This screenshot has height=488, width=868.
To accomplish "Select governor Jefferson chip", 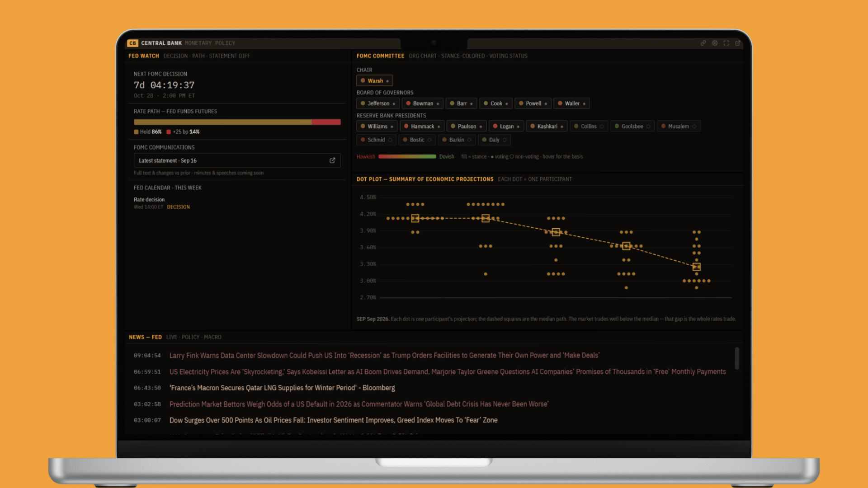I will tap(377, 103).
